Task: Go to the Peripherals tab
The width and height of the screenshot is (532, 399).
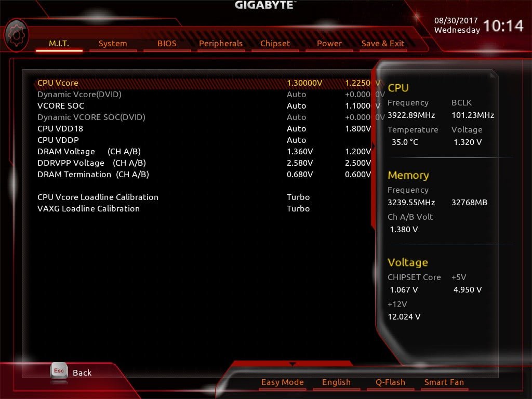Action: coord(221,44)
